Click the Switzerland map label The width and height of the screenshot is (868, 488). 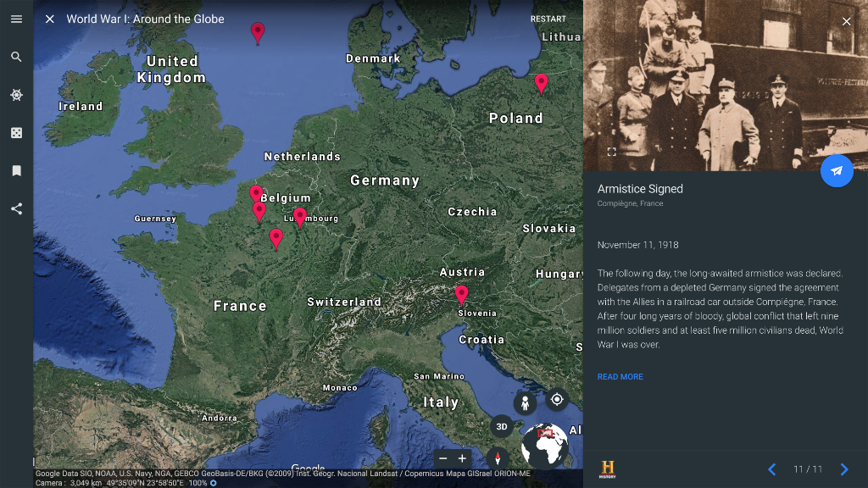(344, 302)
